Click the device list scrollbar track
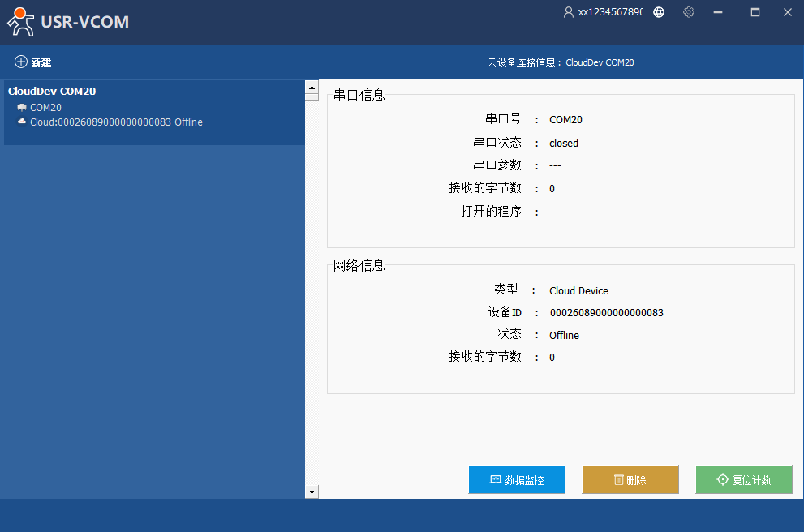 point(312,292)
